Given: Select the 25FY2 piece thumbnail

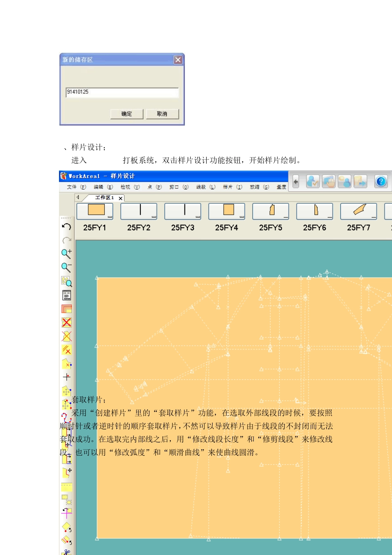Looking at the screenshot, I should (139, 211).
